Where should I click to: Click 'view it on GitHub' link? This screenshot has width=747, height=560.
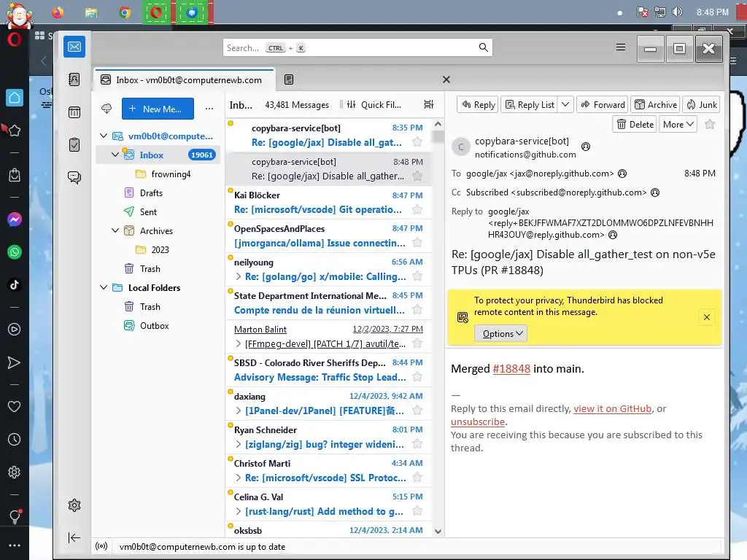click(612, 408)
